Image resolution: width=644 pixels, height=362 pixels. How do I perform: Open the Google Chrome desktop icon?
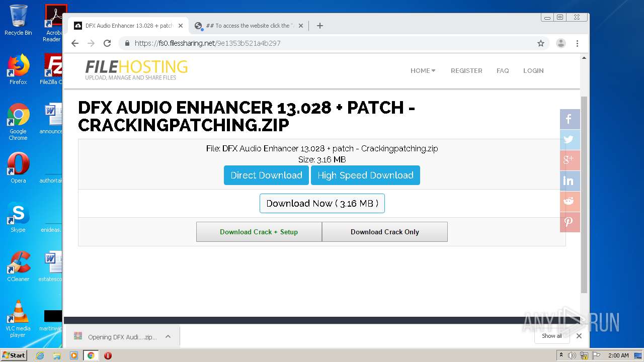(x=18, y=122)
